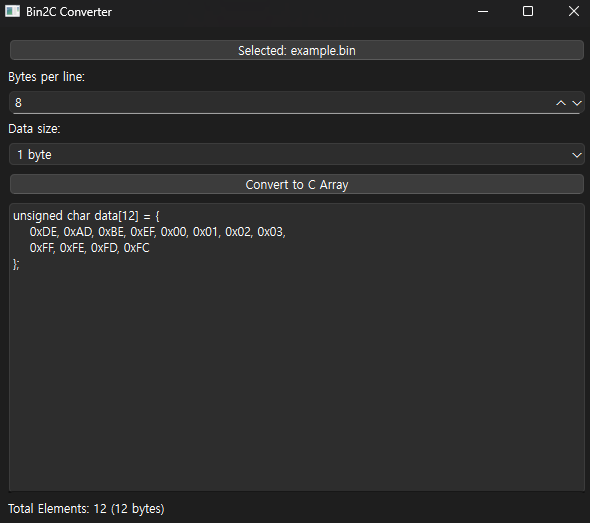
Task: Select the example.bin file button
Action: [x=297, y=50]
